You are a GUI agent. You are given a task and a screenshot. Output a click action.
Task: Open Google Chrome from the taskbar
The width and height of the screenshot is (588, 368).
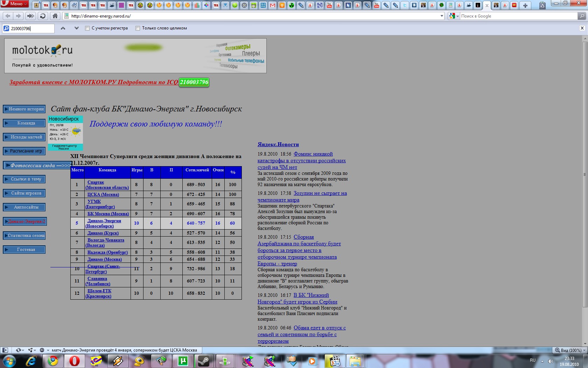[x=53, y=361]
